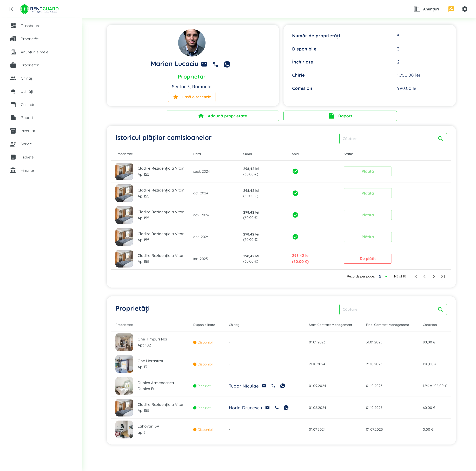Open the yellow feedback note icon

(451, 9)
